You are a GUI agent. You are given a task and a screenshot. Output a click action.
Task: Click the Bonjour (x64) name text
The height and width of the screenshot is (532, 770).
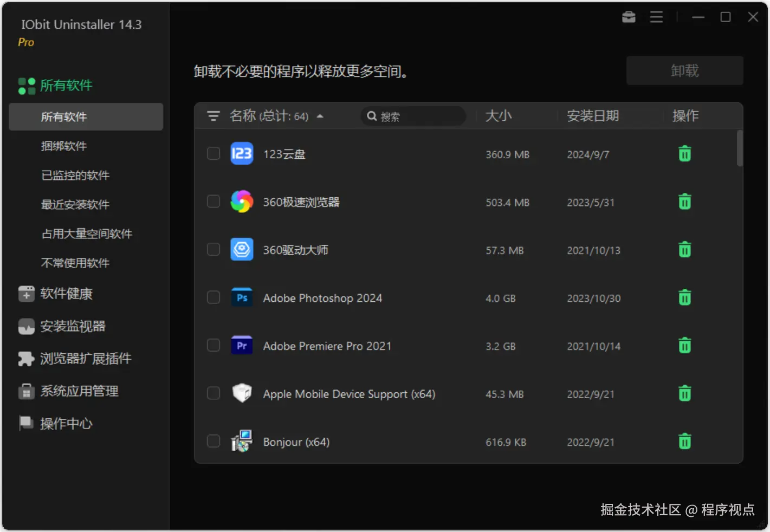point(296,442)
